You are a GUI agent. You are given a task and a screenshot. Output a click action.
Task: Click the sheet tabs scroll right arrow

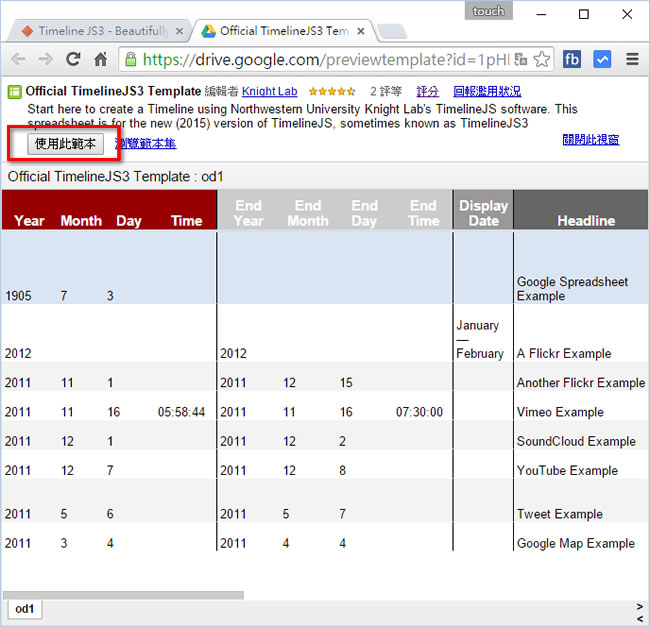click(x=640, y=606)
